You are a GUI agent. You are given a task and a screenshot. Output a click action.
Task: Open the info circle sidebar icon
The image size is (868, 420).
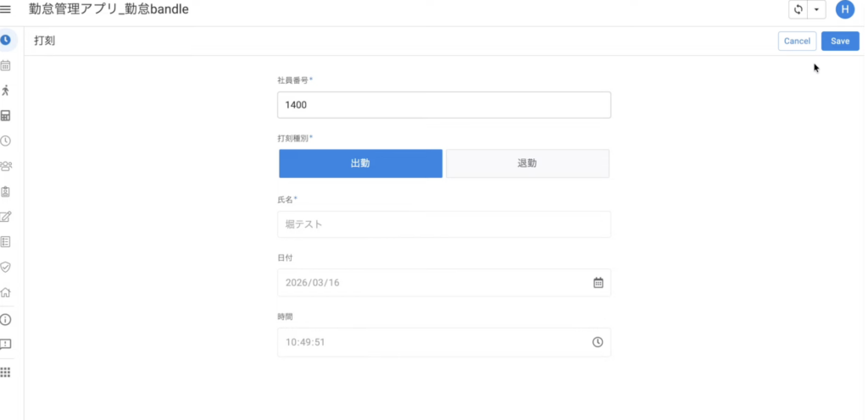6,319
